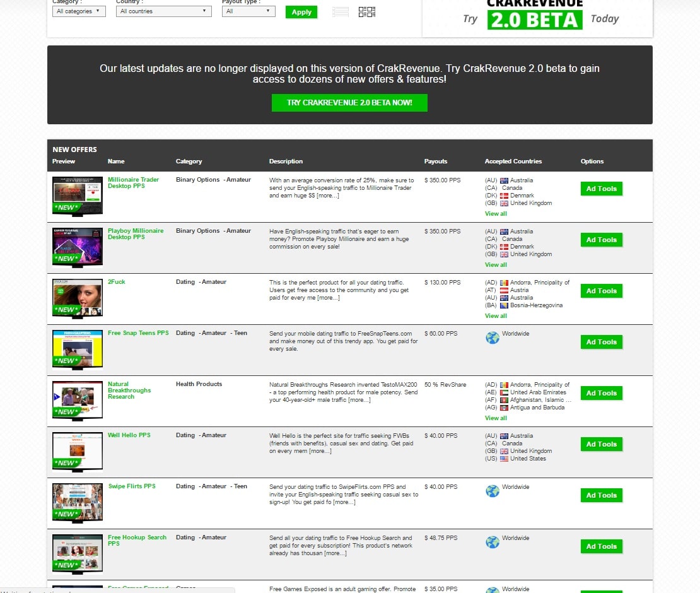Click Worldwide globe icon for Free Snap Teens
The width and height of the screenshot is (700, 593).
[x=493, y=338]
